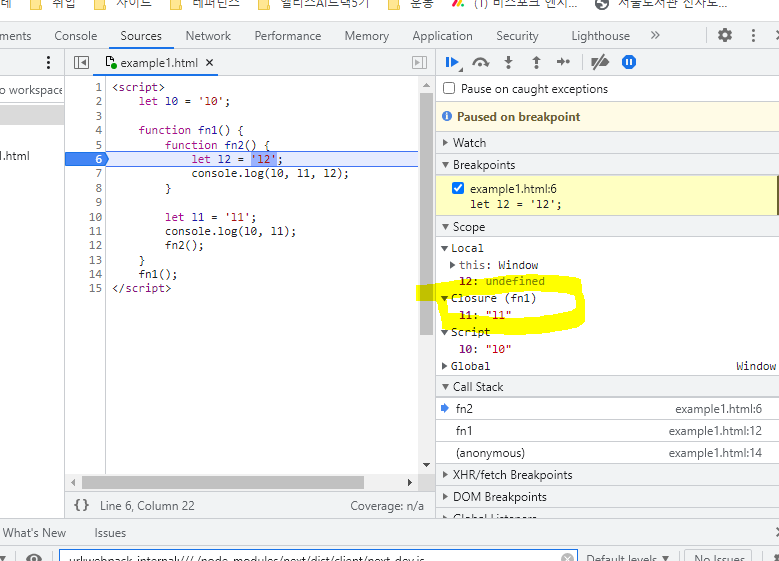Open Default levels dropdown
The image size is (779, 561).
click(x=628, y=557)
